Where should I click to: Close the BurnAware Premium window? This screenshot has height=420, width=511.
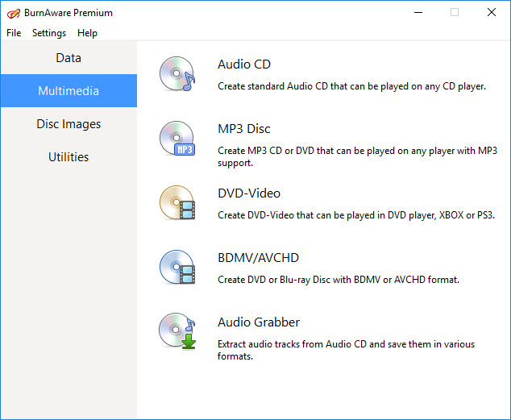pyautogui.click(x=492, y=13)
